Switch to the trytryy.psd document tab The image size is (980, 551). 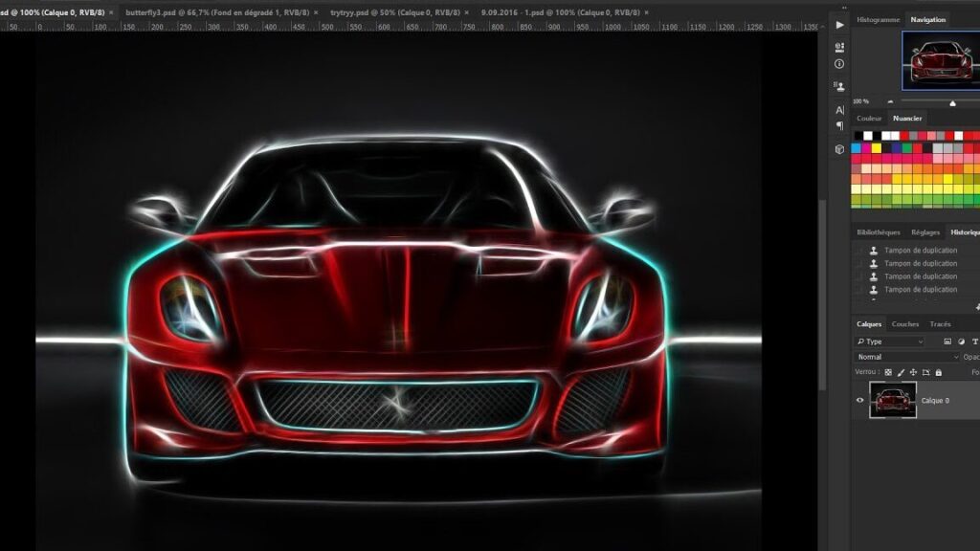pyautogui.click(x=395, y=12)
